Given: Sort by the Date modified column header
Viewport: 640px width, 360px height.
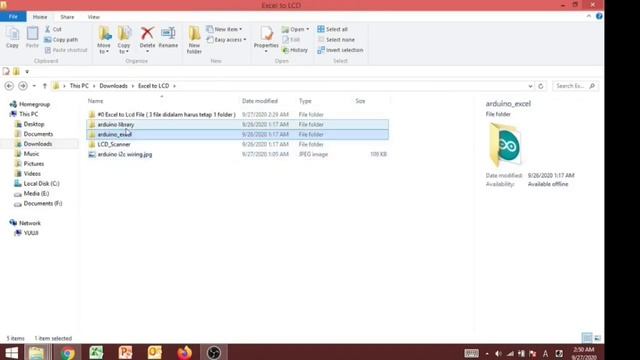Looking at the screenshot, I should 260,101.
